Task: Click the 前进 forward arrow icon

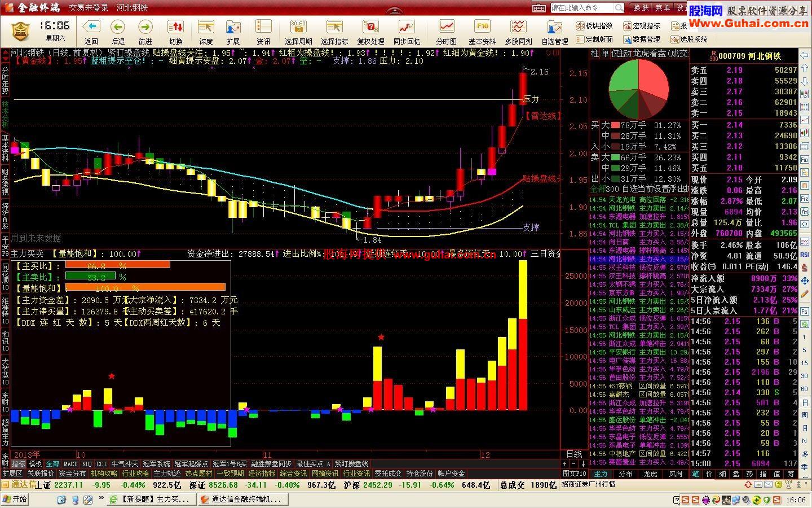Action: point(145,28)
